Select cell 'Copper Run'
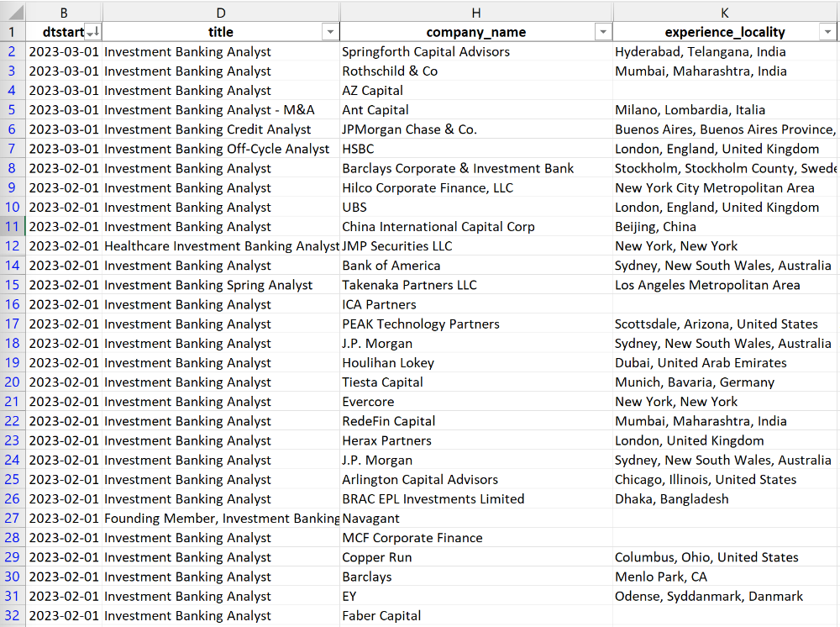The image size is (840, 627). (475, 557)
